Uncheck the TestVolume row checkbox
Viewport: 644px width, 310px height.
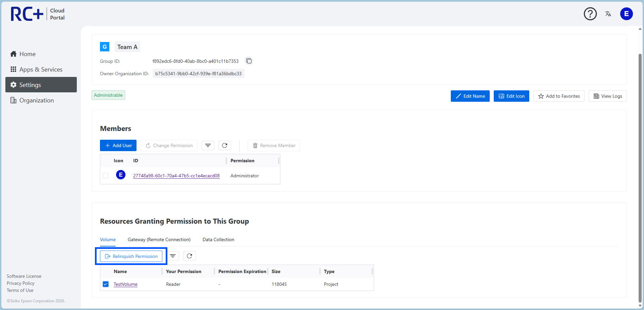(106, 284)
